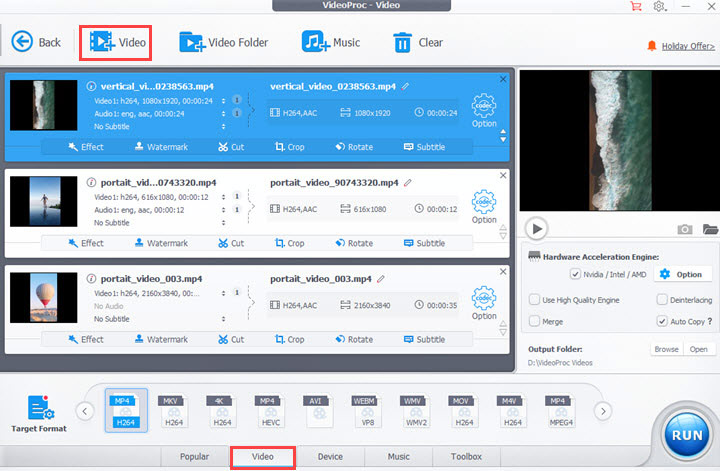Image resolution: width=720 pixels, height=471 pixels.
Task: Show more format presets with right arrow
Action: pyautogui.click(x=603, y=411)
